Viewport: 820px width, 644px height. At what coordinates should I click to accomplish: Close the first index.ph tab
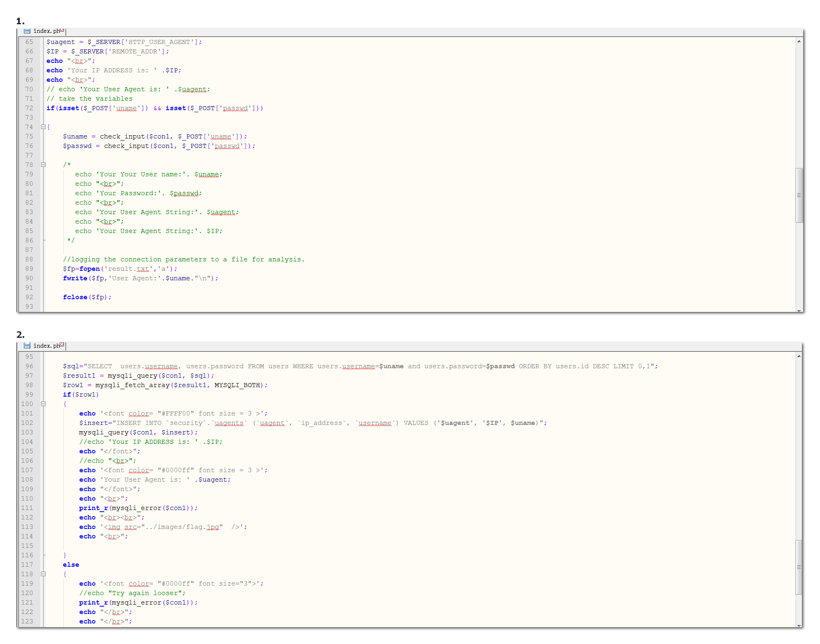(x=62, y=30)
